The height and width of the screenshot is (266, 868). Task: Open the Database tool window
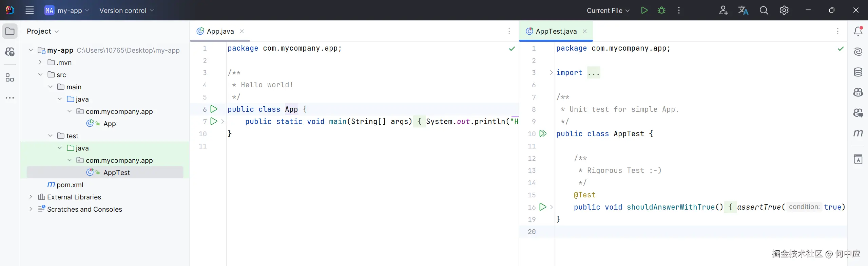858,72
